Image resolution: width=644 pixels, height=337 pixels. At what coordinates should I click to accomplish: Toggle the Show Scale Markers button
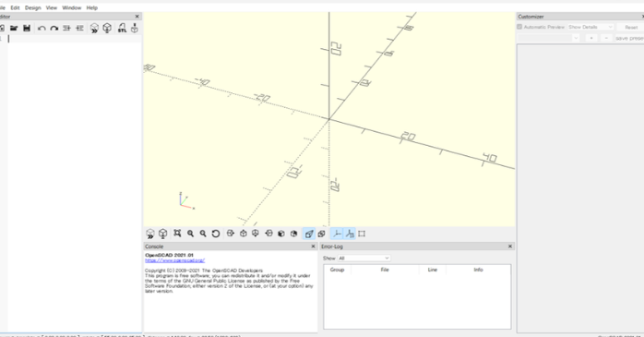[x=350, y=234]
